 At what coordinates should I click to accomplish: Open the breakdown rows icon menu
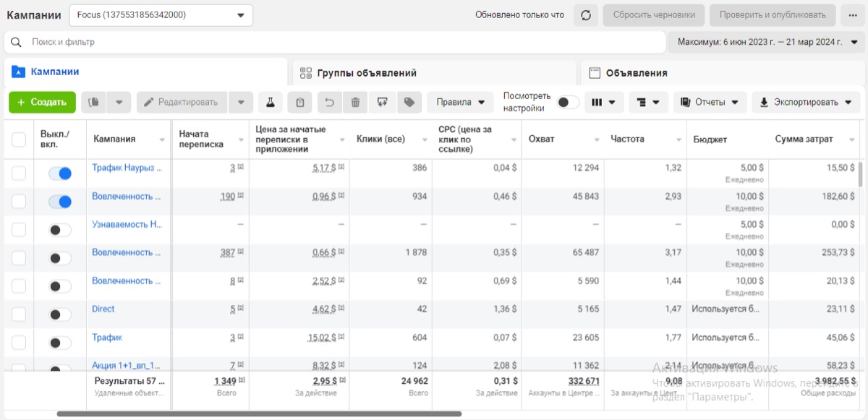648,102
